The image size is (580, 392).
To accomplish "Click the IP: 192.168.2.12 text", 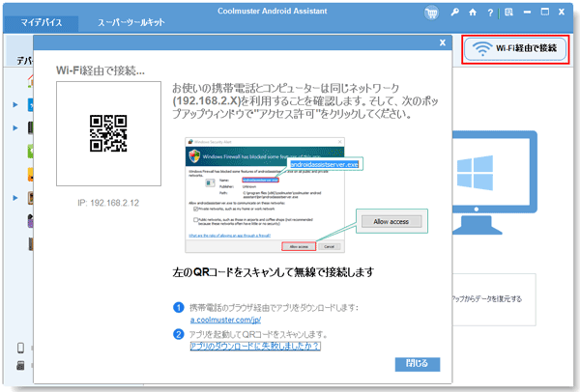I will tap(108, 203).
